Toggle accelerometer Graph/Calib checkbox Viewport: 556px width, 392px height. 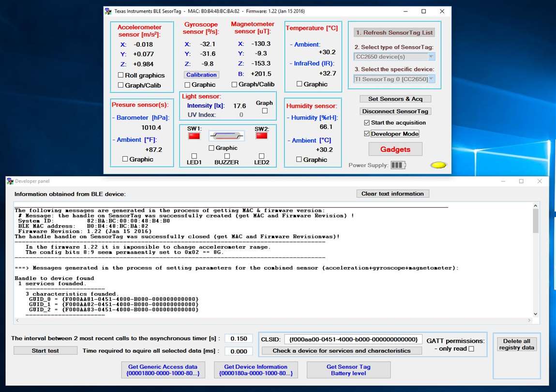[120, 85]
